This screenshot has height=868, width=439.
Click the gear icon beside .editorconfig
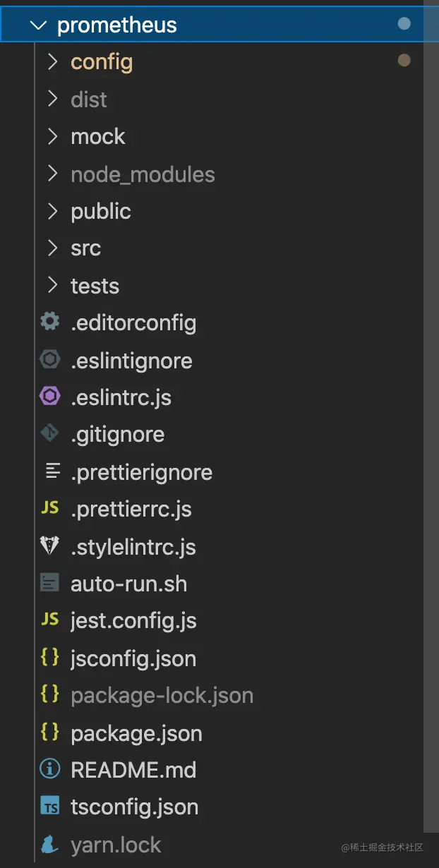pos(49,323)
